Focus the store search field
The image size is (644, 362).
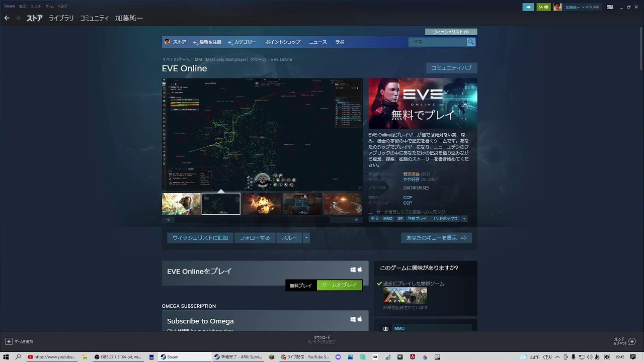[437, 42]
